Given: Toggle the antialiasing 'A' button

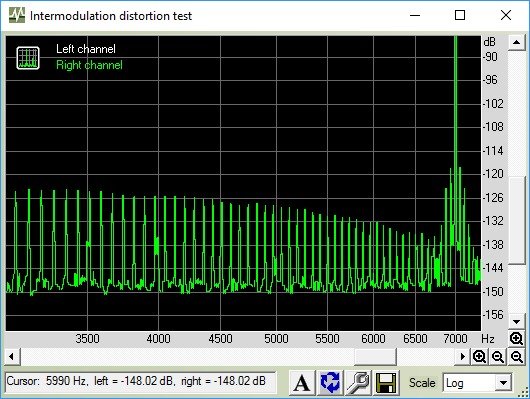Looking at the screenshot, I should coord(302,383).
